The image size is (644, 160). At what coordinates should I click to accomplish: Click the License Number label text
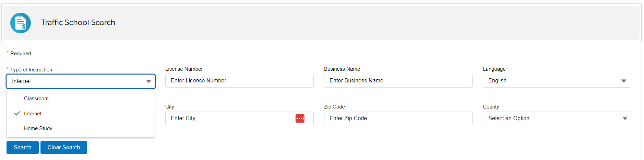[184, 69]
